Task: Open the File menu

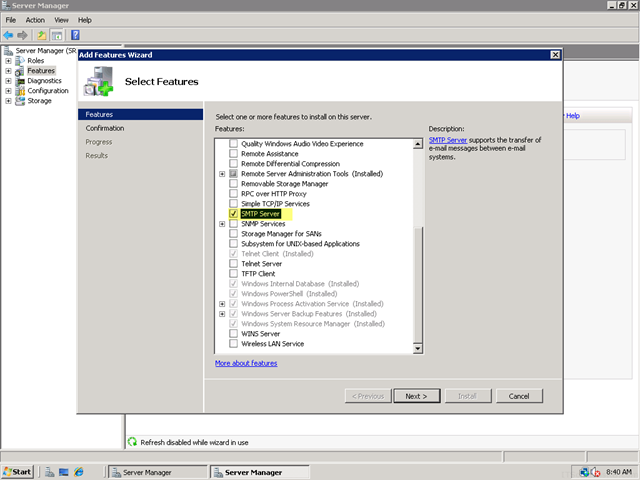Action: (11, 20)
